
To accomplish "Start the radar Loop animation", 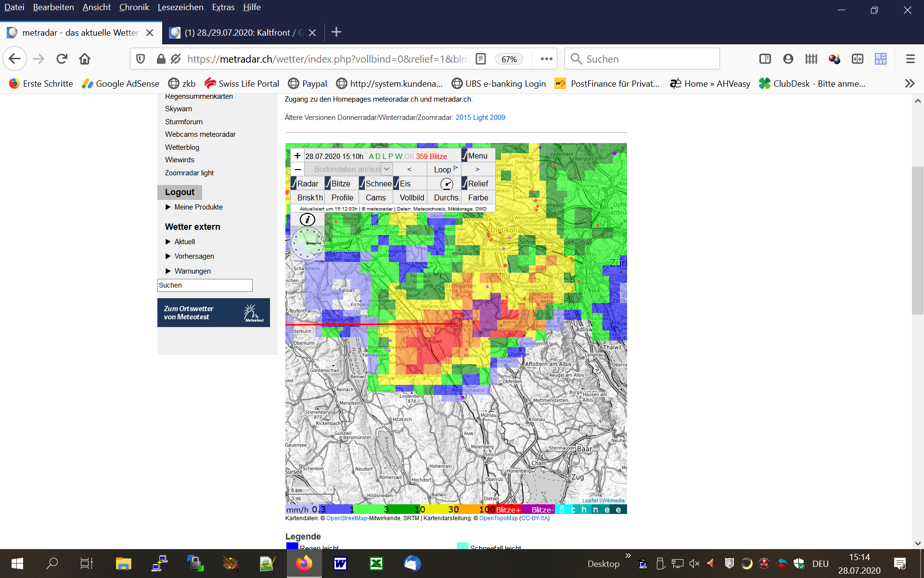I will (x=444, y=169).
